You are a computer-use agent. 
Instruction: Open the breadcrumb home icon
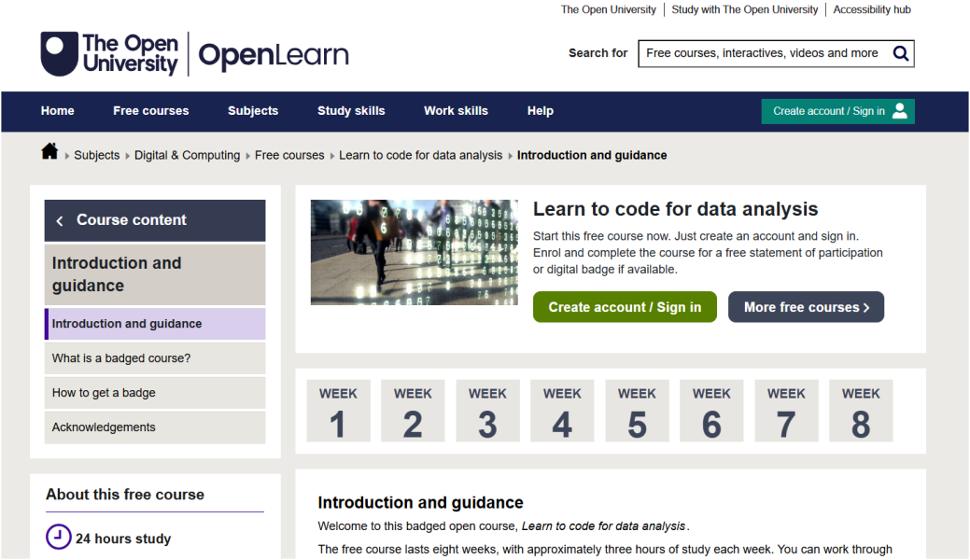[49, 151]
